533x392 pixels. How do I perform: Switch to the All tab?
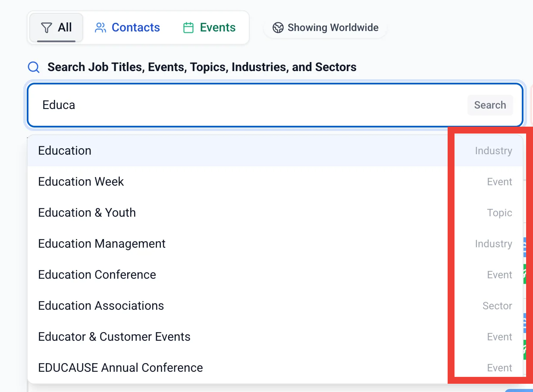pyautogui.click(x=56, y=28)
